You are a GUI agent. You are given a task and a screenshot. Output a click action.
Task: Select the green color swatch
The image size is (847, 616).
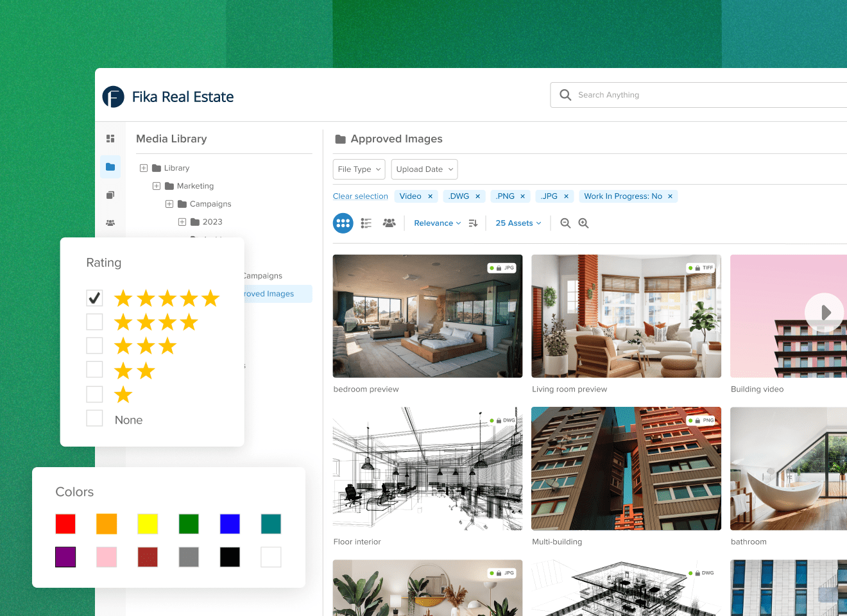point(189,524)
